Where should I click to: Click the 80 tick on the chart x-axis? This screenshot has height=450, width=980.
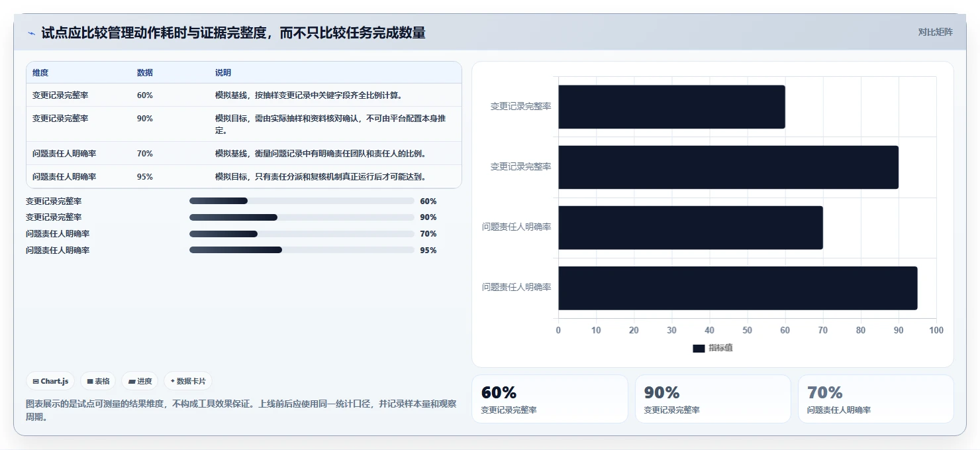(861, 330)
